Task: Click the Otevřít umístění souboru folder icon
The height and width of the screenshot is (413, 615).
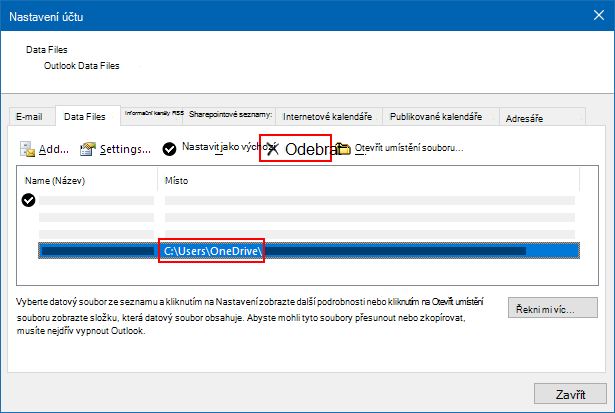Action: click(343, 148)
